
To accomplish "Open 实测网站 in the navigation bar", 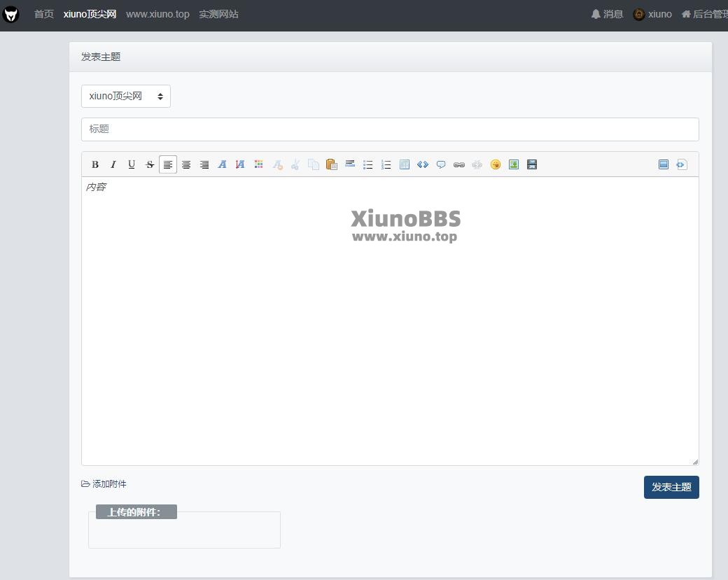I will click(218, 15).
